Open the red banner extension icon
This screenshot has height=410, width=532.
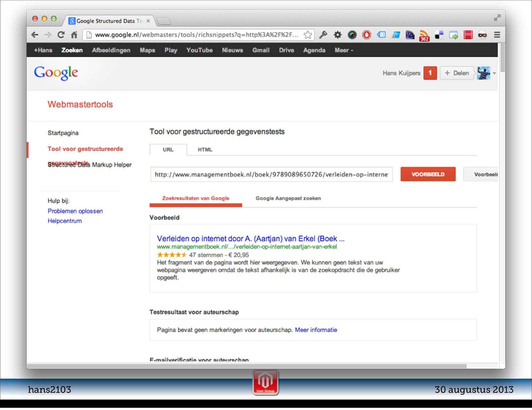tap(468, 35)
